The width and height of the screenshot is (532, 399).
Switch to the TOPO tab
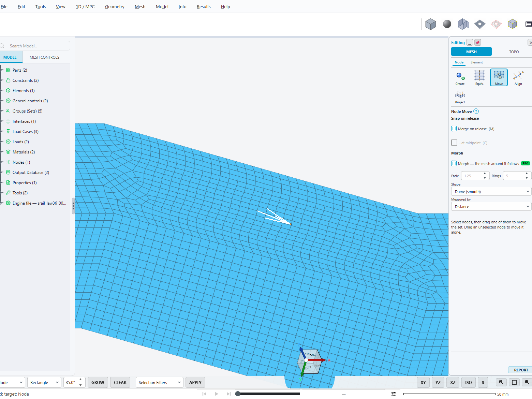point(514,52)
